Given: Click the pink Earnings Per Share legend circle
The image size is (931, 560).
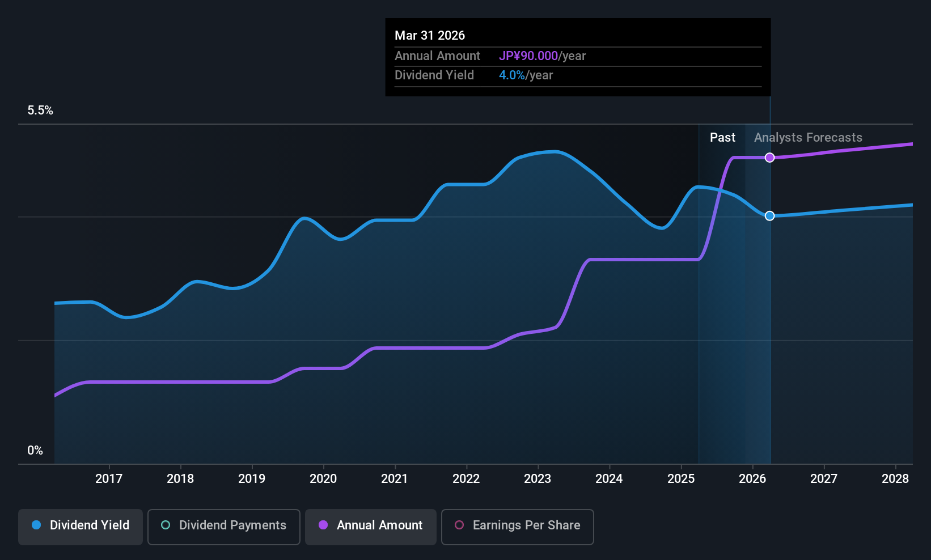Looking at the screenshot, I should pyautogui.click(x=459, y=525).
